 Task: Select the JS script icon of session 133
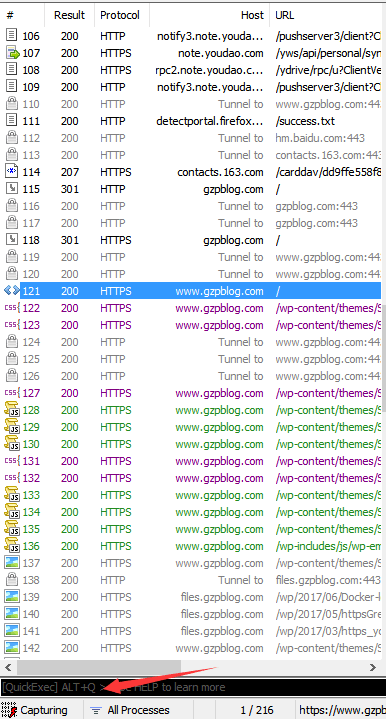click(11, 494)
